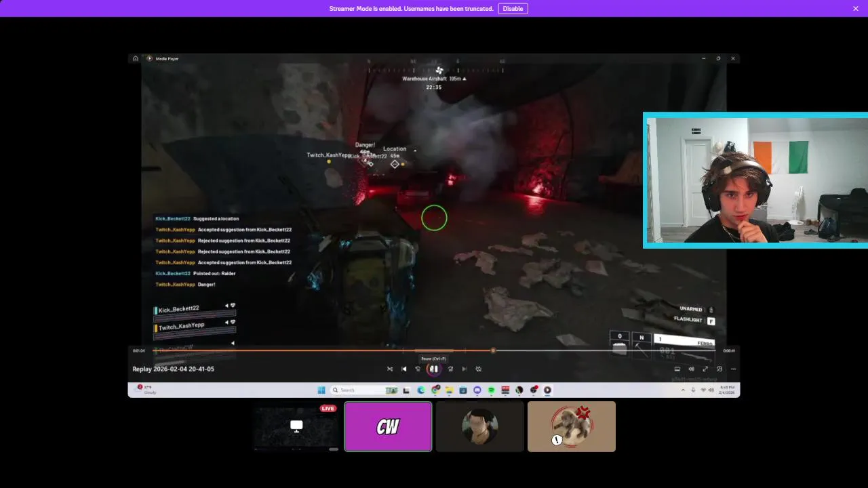Open File Explorer from the taskbar
This screenshot has height=488, width=868.
(x=450, y=390)
